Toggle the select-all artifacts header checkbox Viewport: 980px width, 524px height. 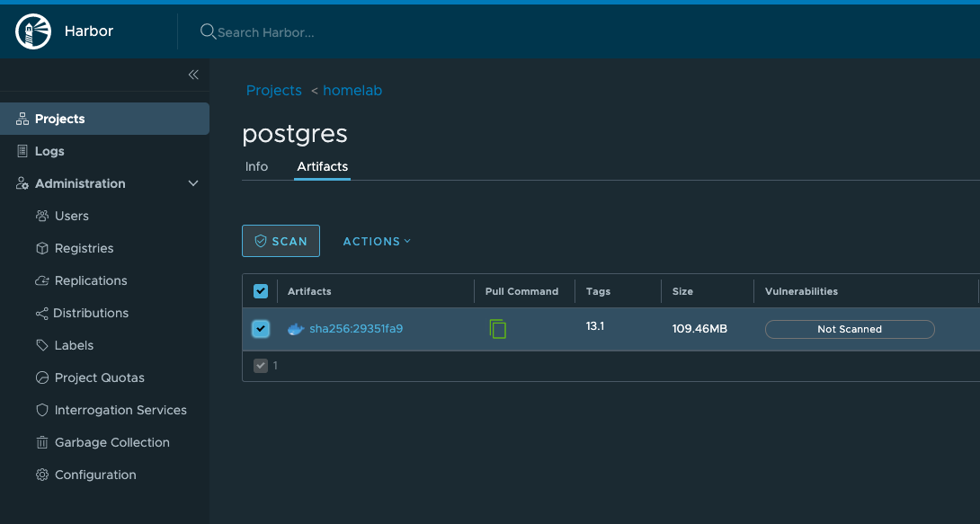coord(261,291)
